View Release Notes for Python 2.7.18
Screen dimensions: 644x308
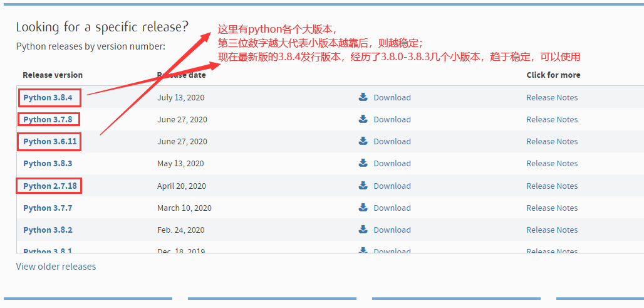(x=552, y=186)
